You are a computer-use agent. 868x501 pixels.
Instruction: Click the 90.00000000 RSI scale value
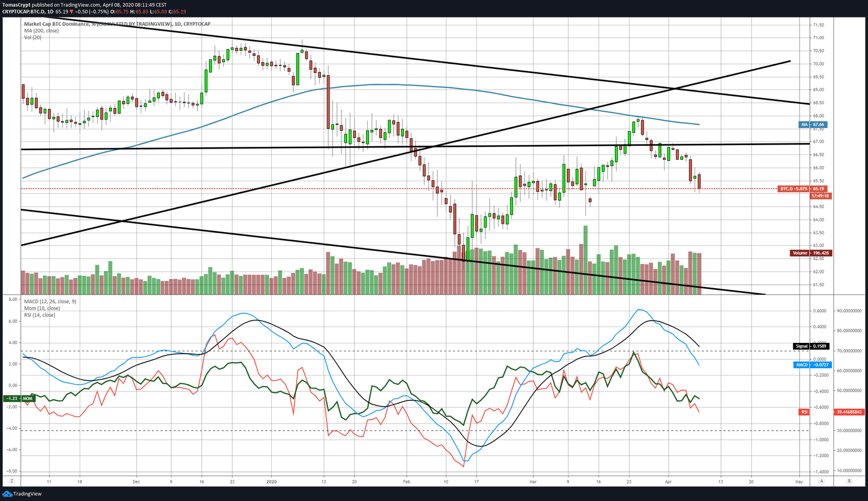(x=850, y=311)
